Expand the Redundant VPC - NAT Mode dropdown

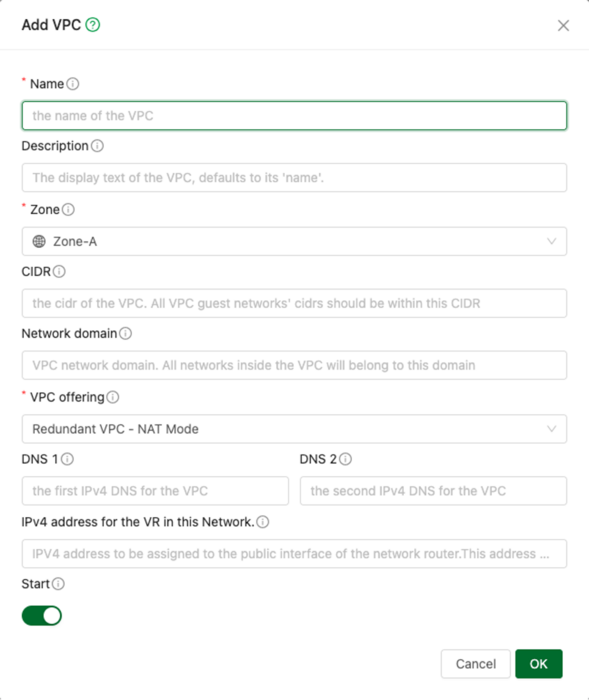point(294,429)
